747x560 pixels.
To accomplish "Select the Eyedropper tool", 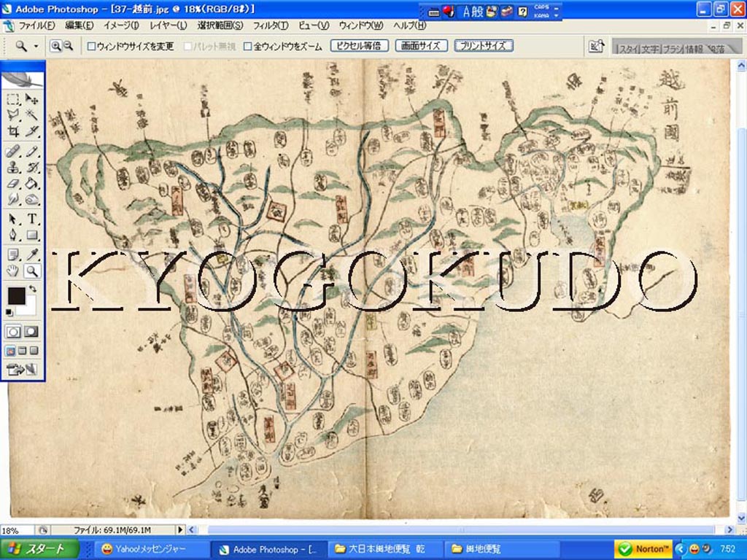I will (31, 254).
